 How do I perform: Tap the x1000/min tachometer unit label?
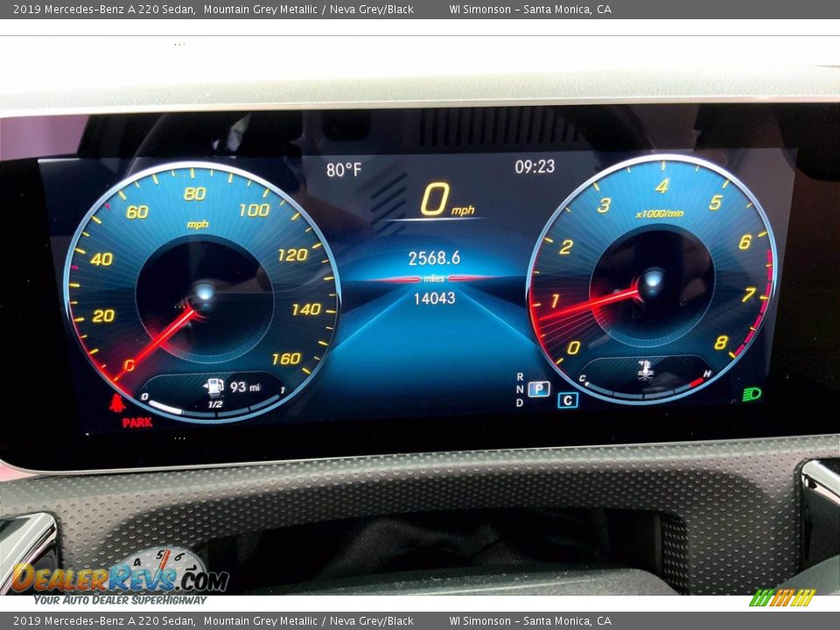[x=660, y=213]
